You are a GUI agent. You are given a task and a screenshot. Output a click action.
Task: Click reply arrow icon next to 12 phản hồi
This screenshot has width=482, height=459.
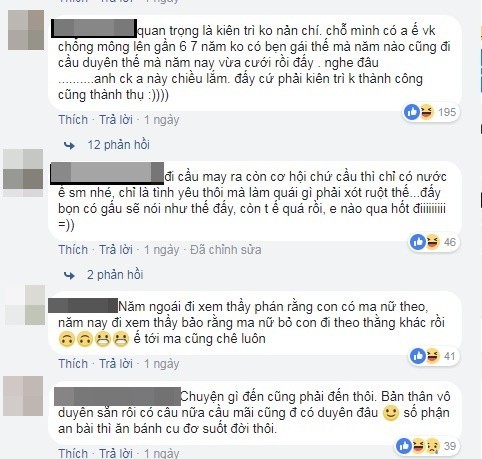click(69, 146)
